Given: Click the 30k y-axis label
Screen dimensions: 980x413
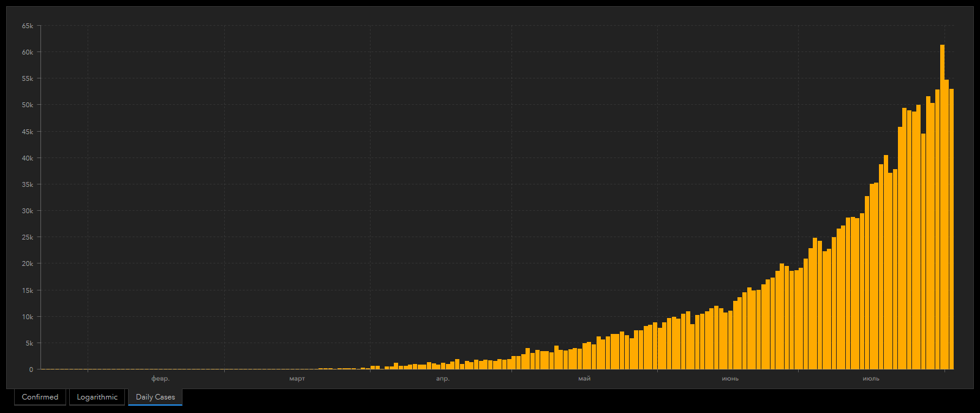Looking at the screenshot, I should click(x=28, y=211).
